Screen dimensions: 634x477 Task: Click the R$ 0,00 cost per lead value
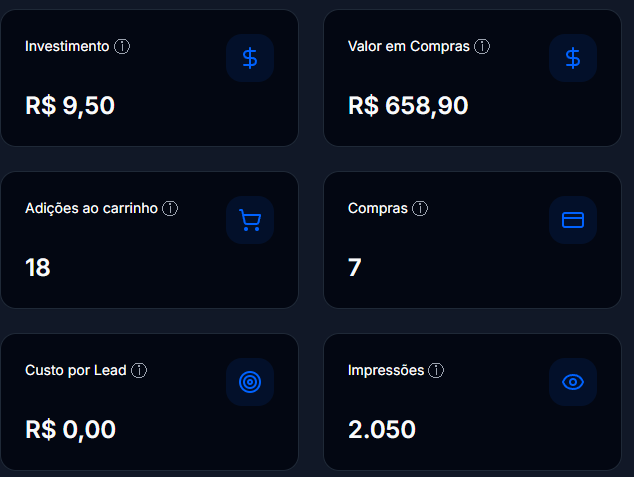click(x=70, y=429)
